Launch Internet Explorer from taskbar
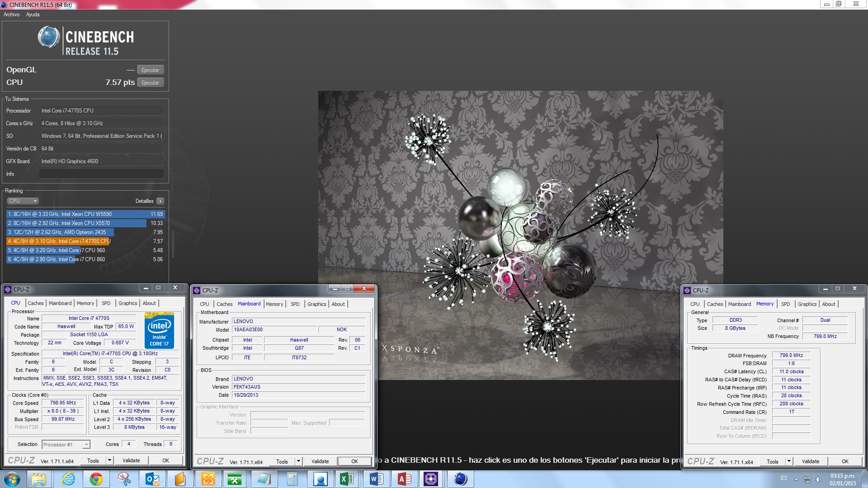Image resolution: width=868 pixels, height=488 pixels. (68, 479)
